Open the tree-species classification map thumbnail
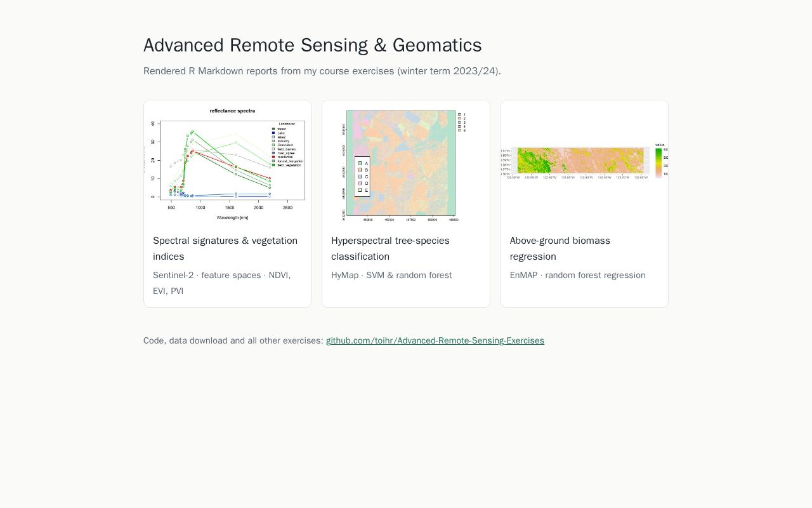Viewport: 812px width, 508px height. click(406, 163)
